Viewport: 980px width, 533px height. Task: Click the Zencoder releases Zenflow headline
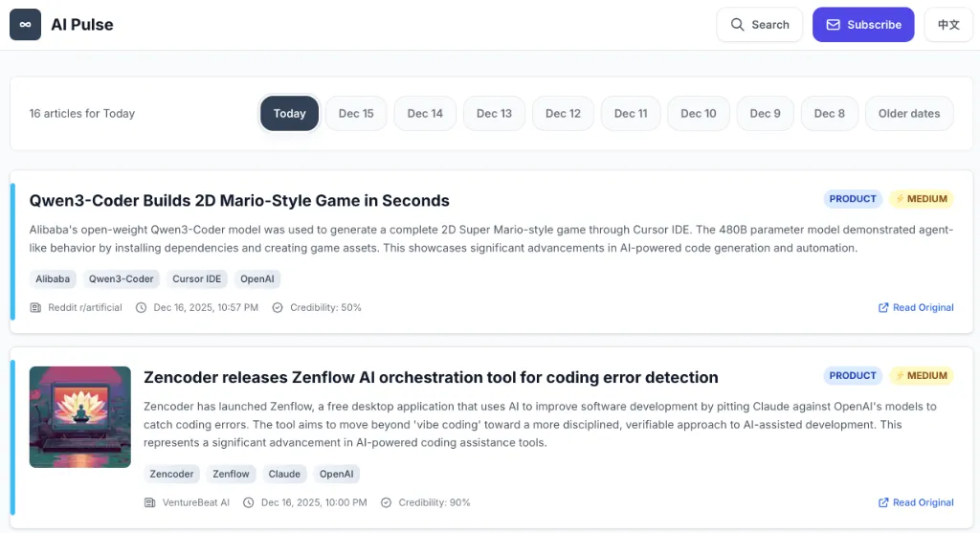431,377
